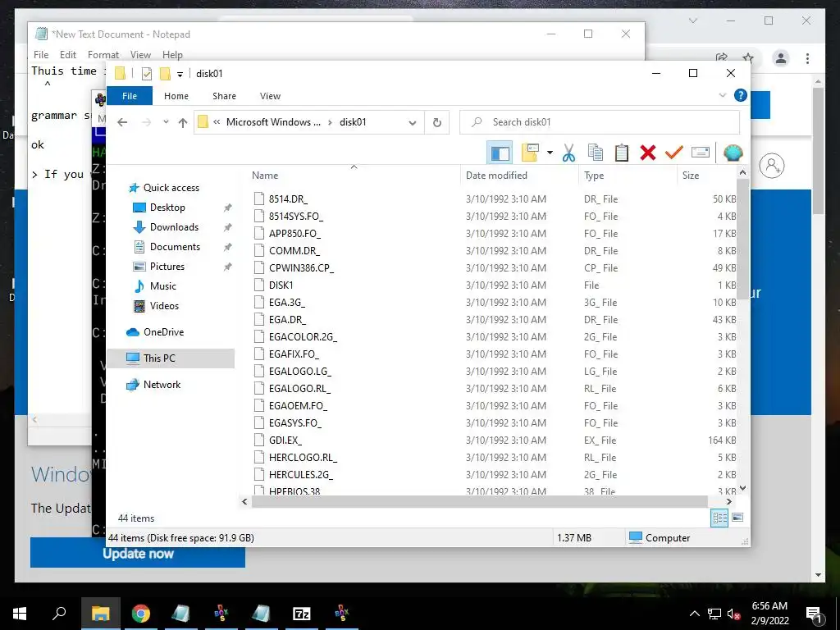Sort by the Type column header
This screenshot has width=840, height=630.
pos(628,176)
